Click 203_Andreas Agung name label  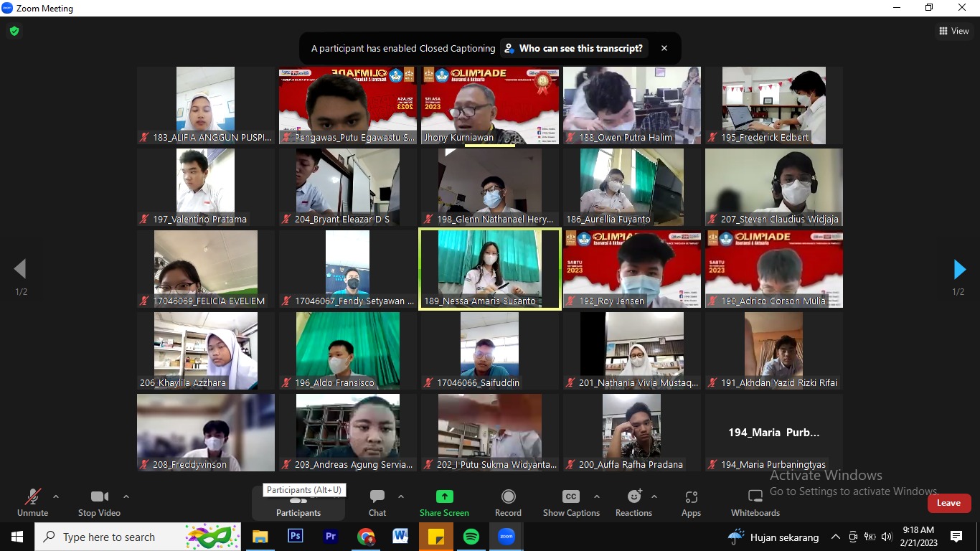(x=348, y=464)
